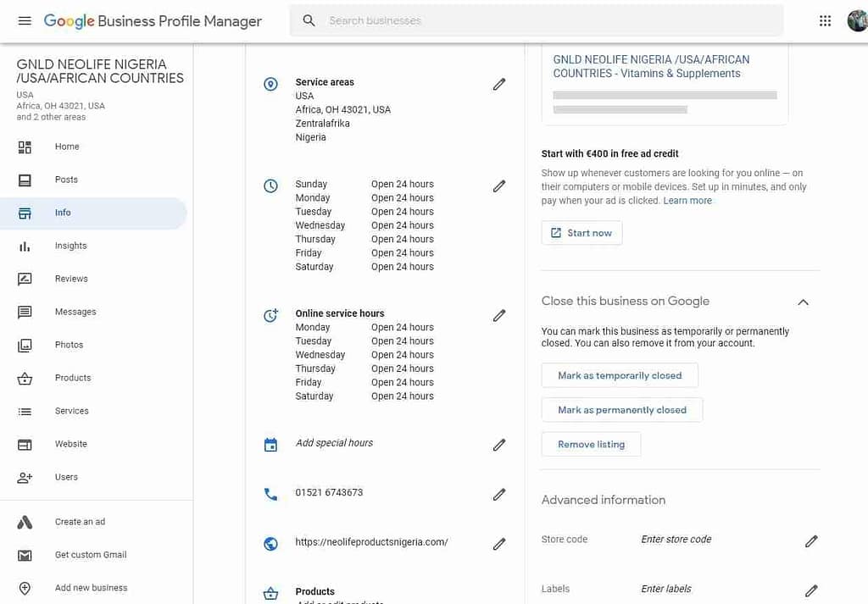Collapse the Close this business section

802,302
